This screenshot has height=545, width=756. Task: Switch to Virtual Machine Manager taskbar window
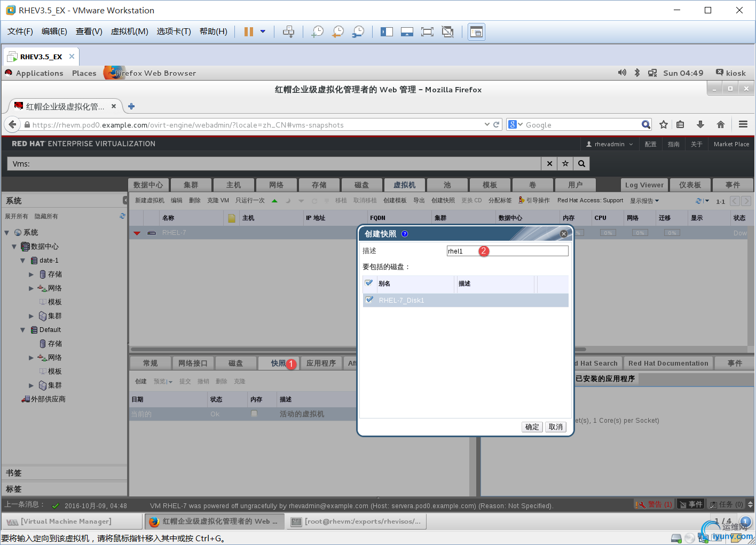72,522
